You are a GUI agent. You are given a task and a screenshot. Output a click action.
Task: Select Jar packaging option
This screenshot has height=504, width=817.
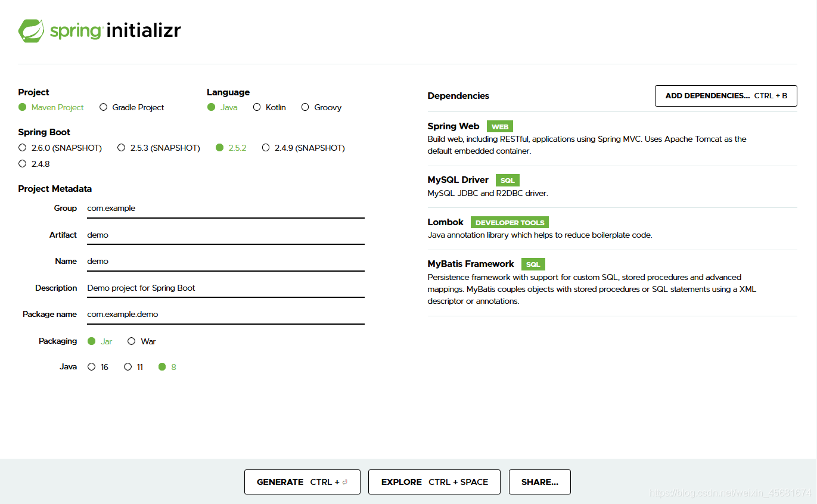point(100,341)
